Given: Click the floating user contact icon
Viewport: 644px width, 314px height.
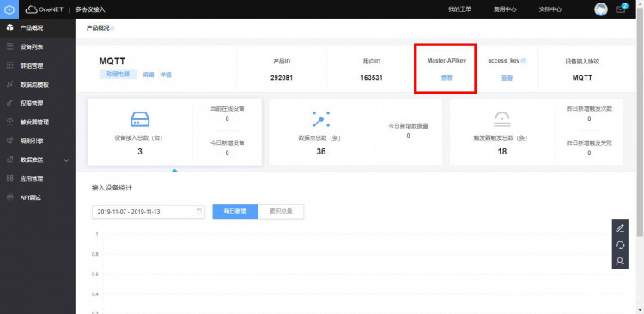Looking at the screenshot, I should coord(620,261).
